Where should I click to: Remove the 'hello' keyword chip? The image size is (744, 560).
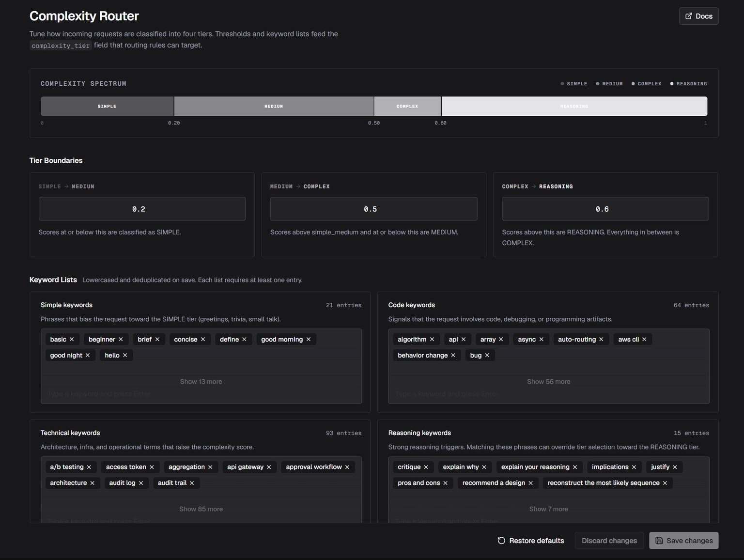click(125, 356)
